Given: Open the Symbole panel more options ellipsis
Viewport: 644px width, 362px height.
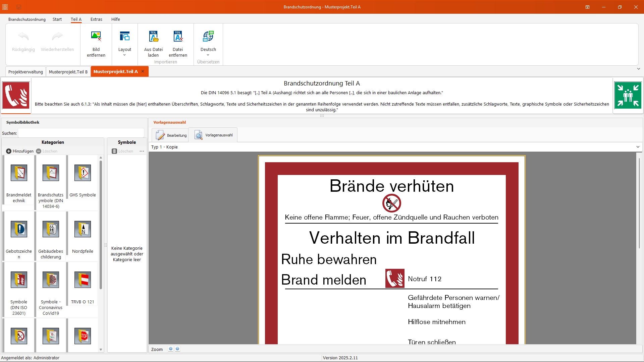Looking at the screenshot, I should point(142,151).
